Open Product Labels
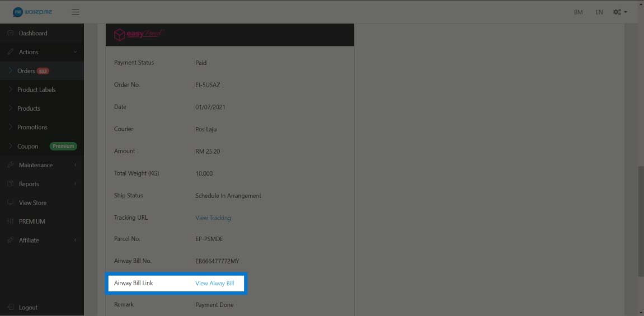Viewport: 644px width, 316px height. coord(42,89)
